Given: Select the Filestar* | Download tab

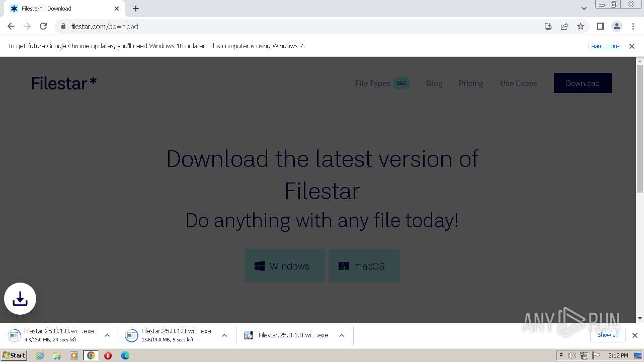Looking at the screenshot, I should point(64,9).
